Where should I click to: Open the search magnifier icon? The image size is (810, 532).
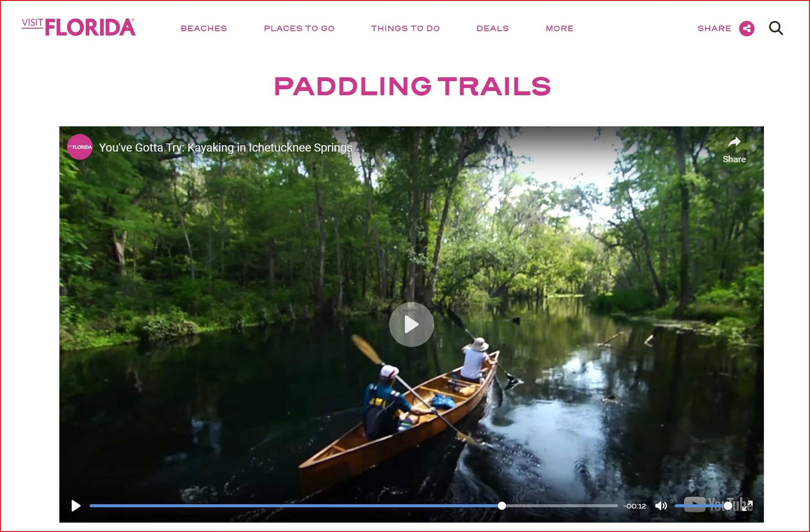pyautogui.click(x=776, y=28)
